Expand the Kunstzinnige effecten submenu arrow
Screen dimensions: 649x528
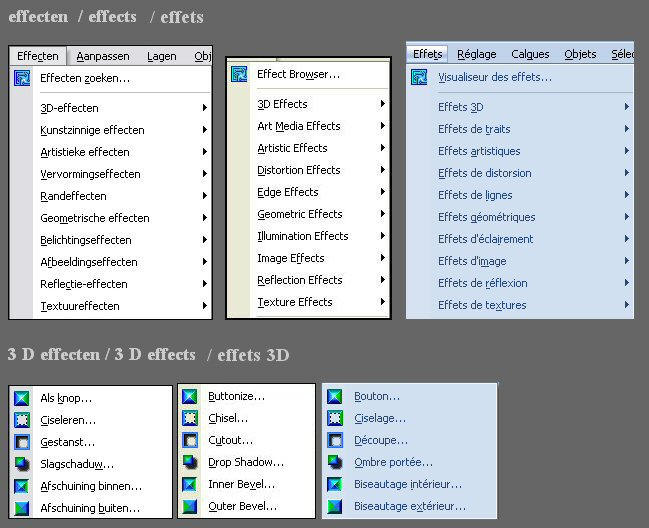coord(204,130)
